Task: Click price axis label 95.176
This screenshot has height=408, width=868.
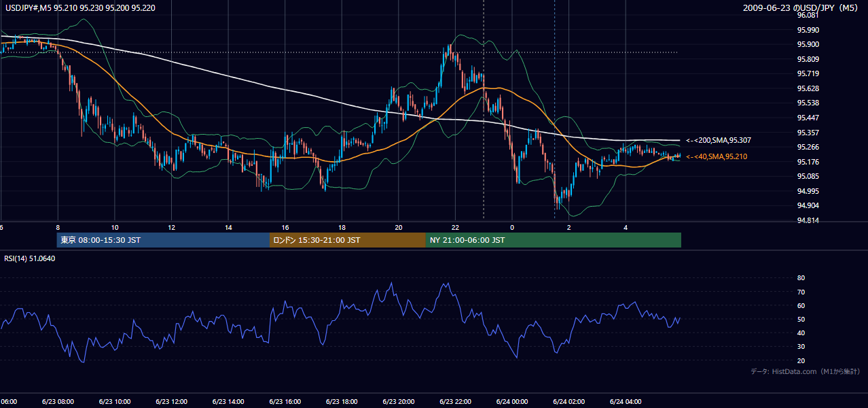Action: (x=810, y=162)
